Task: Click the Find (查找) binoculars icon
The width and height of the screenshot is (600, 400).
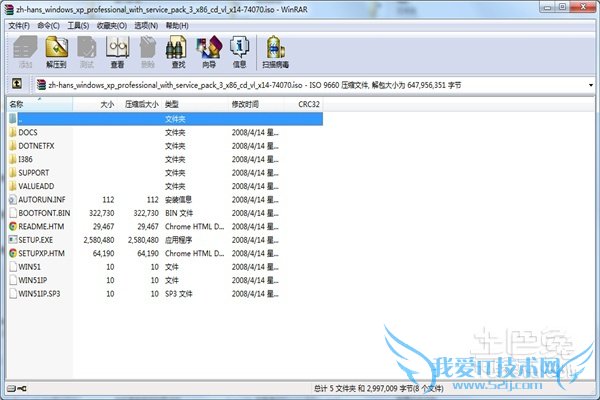Action: (178, 52)
